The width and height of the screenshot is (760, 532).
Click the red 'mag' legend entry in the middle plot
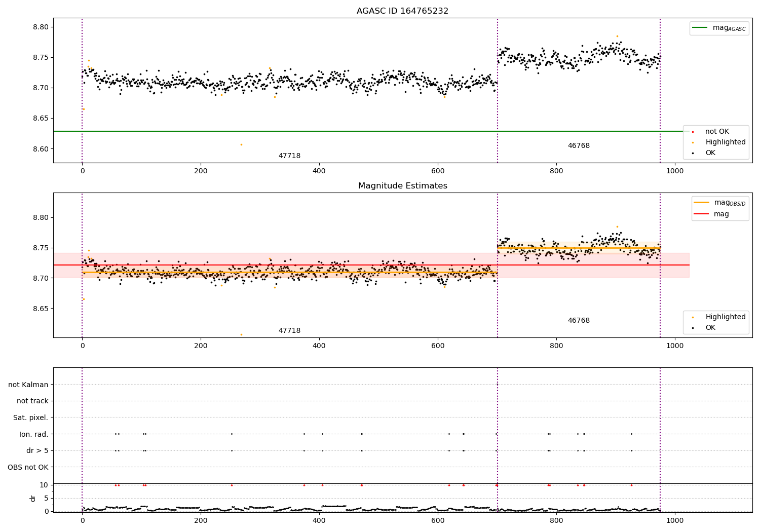(x=712, y=214)
